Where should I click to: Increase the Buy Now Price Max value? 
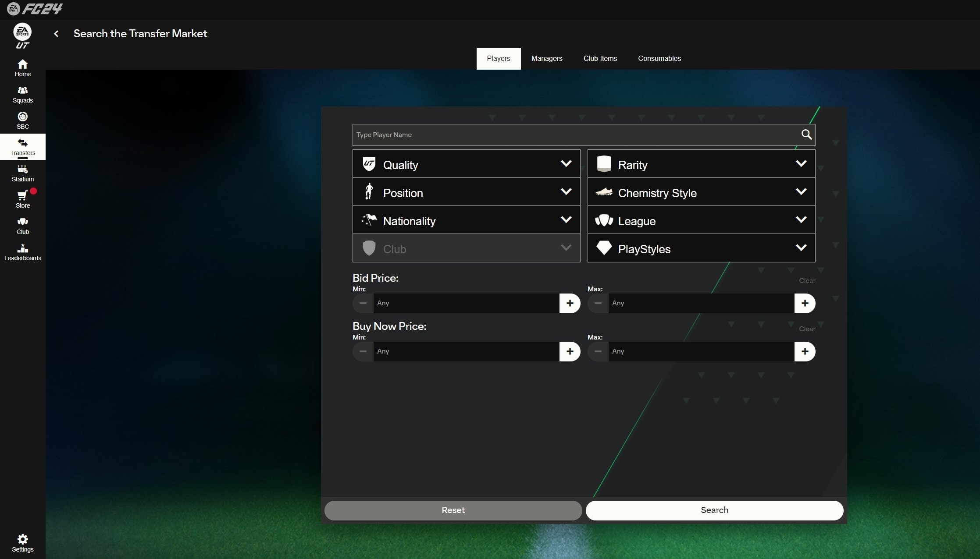(x=805, y=351)
